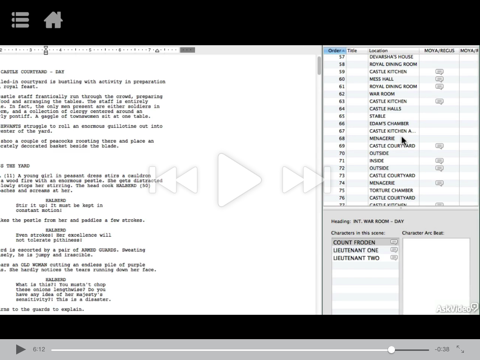Viewport: 480px width, 360px height.
Task: Open the note bubble on row 60 MESS HALL
Action: pyautogui.click(x=439, y=79)
